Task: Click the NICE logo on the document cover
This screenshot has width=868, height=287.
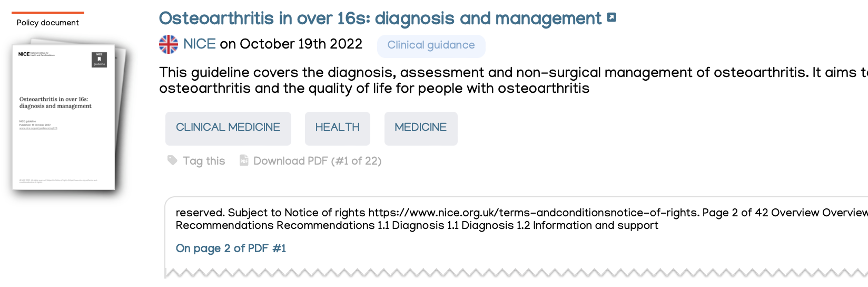Action: (x=24, y=54)
